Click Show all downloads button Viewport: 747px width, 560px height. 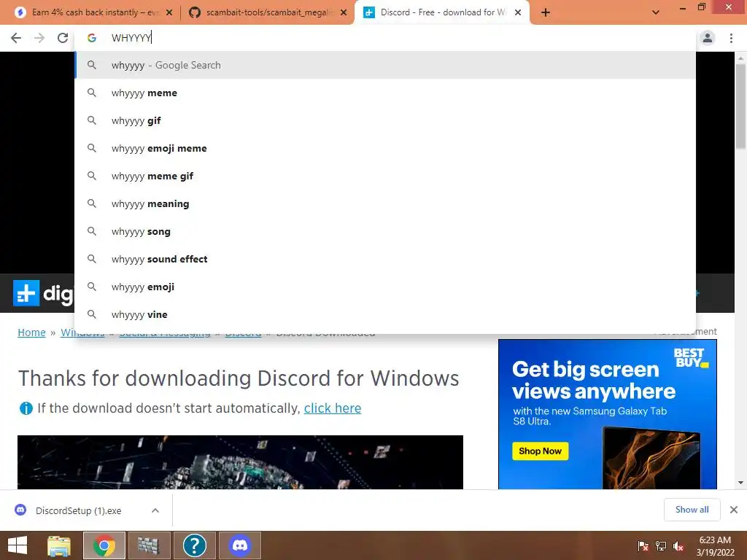point(692,510)
